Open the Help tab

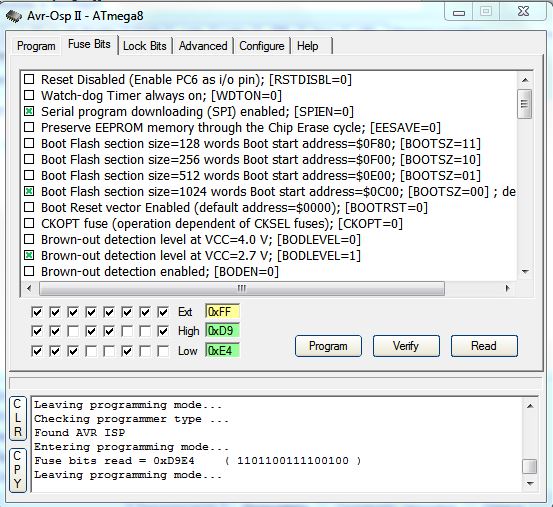[x=308, y=46]
